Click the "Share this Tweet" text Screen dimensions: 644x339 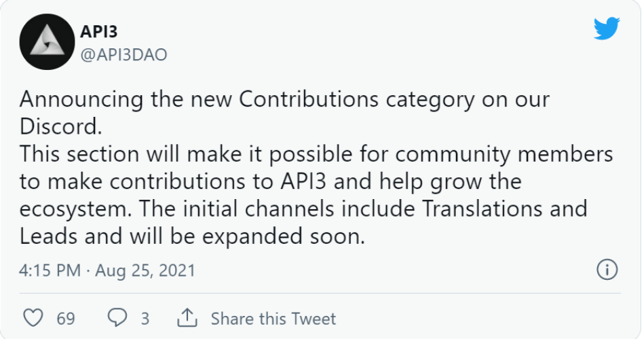[273, 319]
